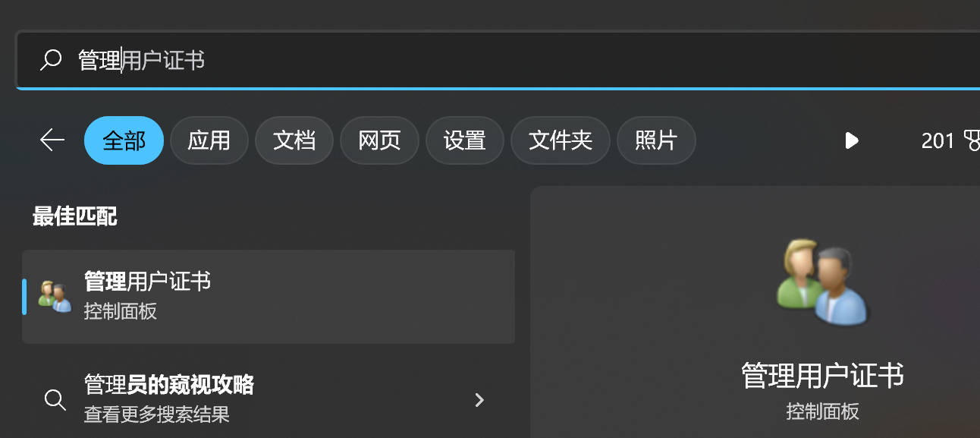Switch to the 应用 filter tab

(x=209, y=140)
